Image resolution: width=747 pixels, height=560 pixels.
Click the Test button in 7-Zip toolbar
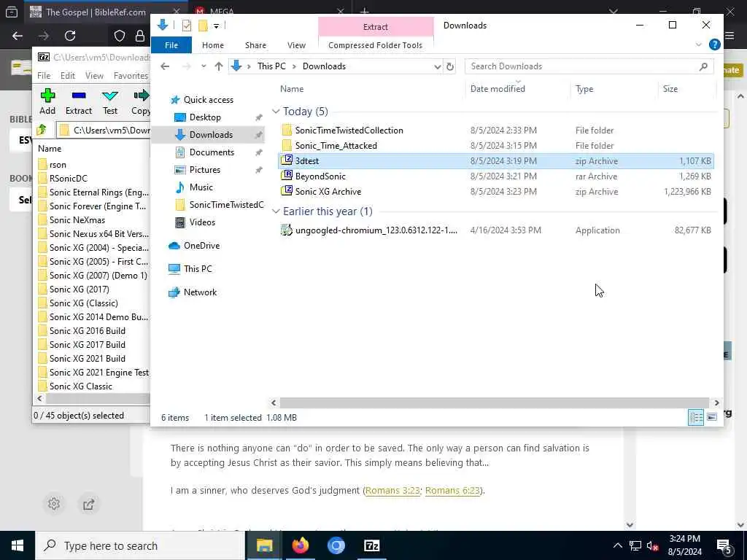(x=110, y=101)
